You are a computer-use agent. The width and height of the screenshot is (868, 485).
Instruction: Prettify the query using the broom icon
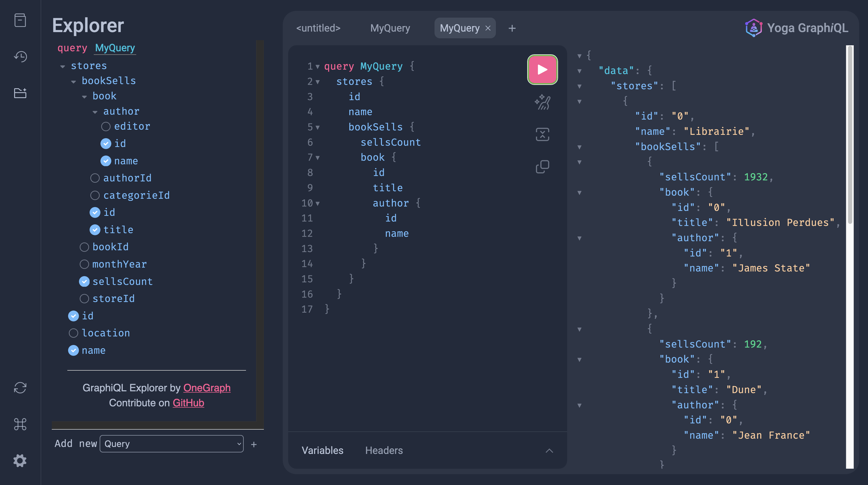pos(542,102)
